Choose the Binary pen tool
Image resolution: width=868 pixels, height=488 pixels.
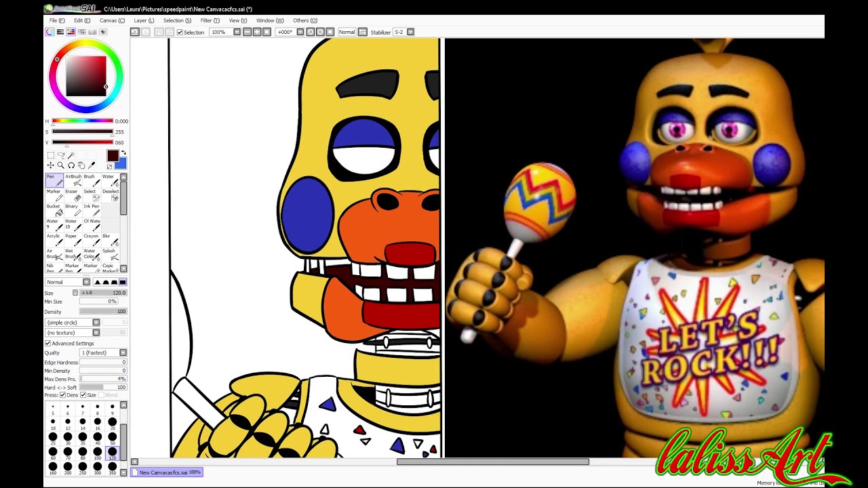pos(73,210)
